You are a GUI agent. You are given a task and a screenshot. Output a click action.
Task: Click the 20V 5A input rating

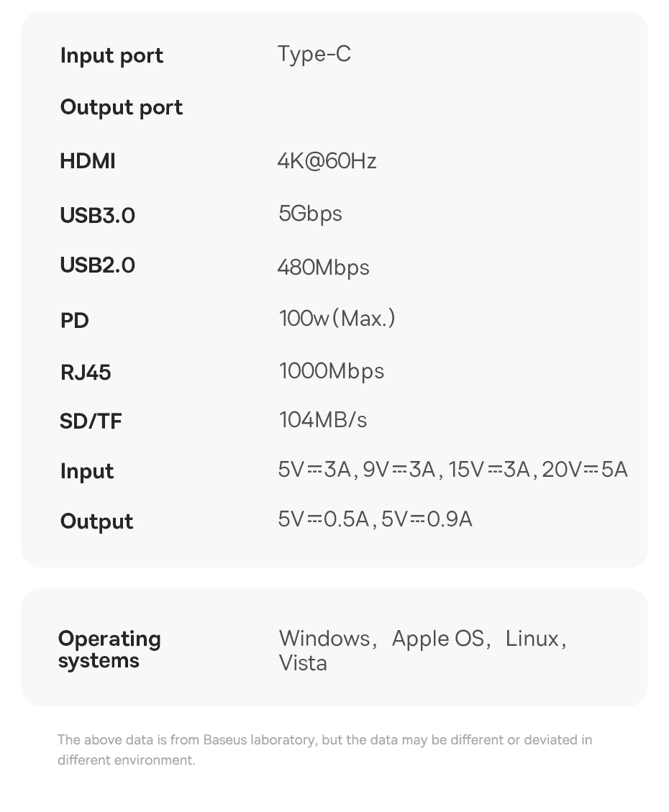click(x=584, y=470)
